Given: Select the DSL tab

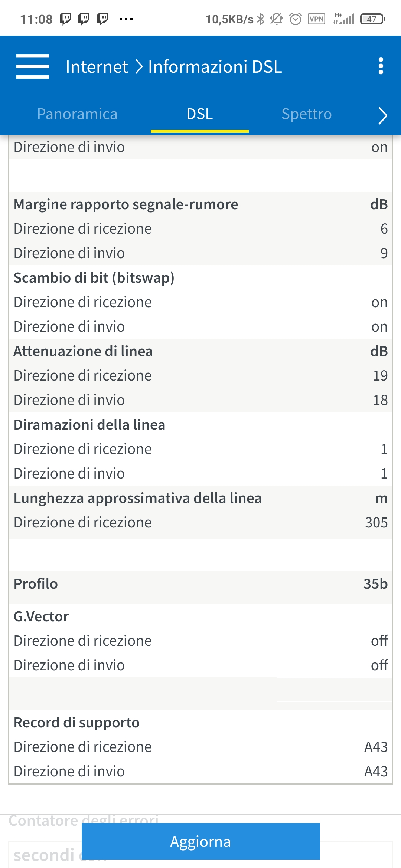Looking at the screenshot, I should tap(200, 114).
